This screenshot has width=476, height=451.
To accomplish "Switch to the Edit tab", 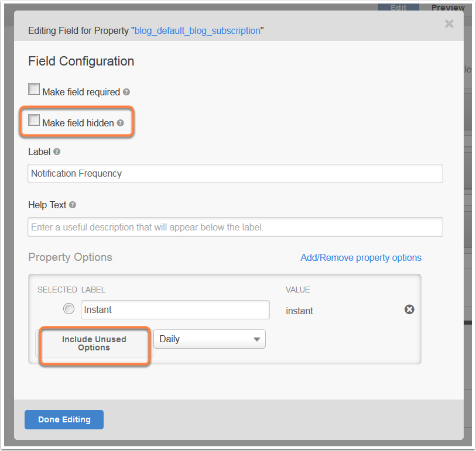I will tap(399, 7).
